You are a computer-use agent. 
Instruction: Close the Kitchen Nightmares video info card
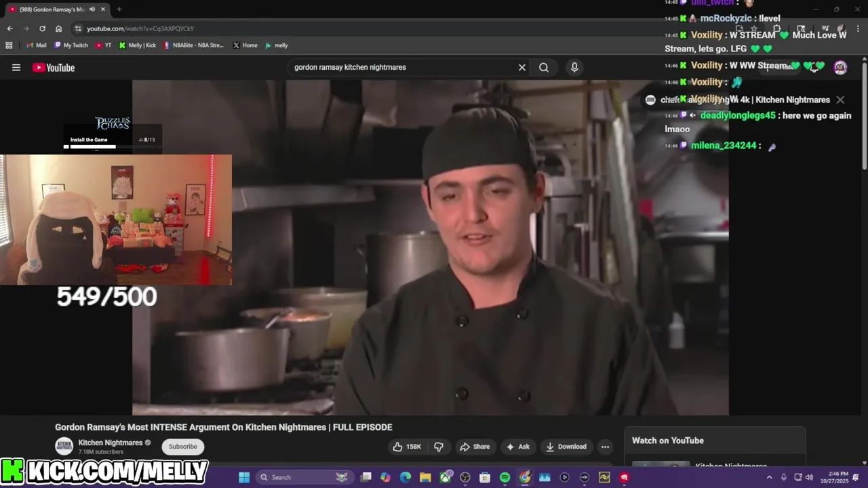coord(840,100)
